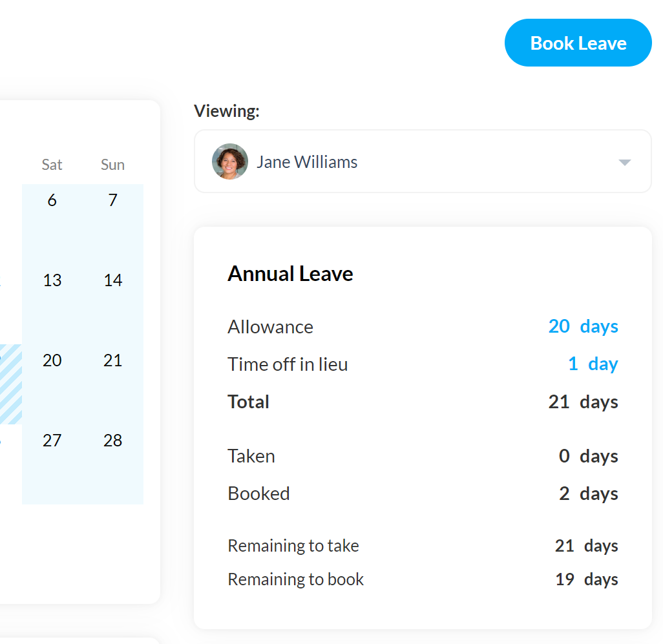Click the Book Leave button
This screenshot has width=663, height=644.
[578, 43]
